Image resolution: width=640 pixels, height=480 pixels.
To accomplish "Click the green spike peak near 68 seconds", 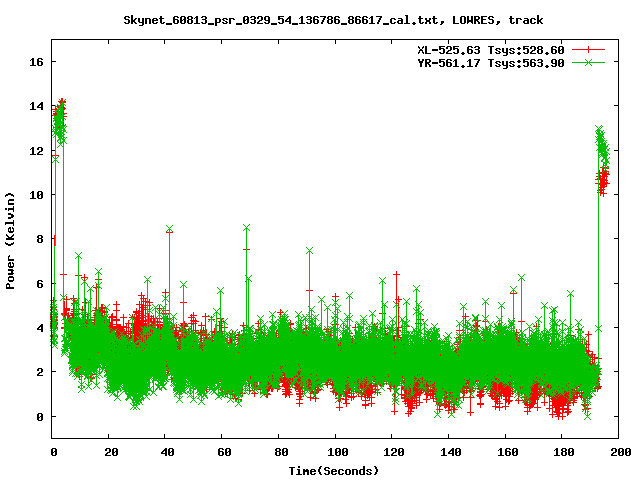I will click(246, 228).
